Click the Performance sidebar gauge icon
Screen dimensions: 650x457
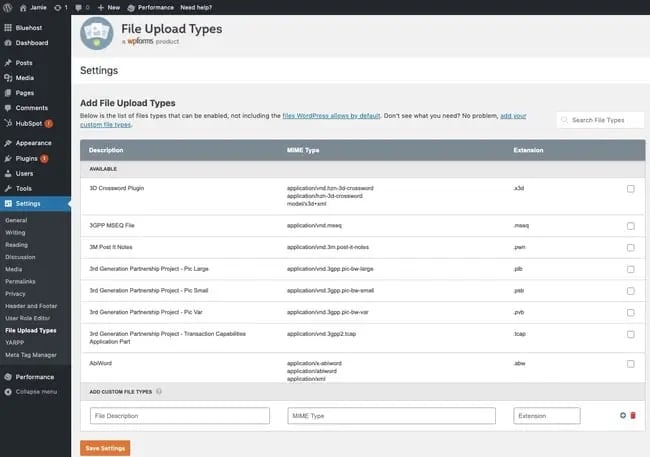tap(8, 377)
